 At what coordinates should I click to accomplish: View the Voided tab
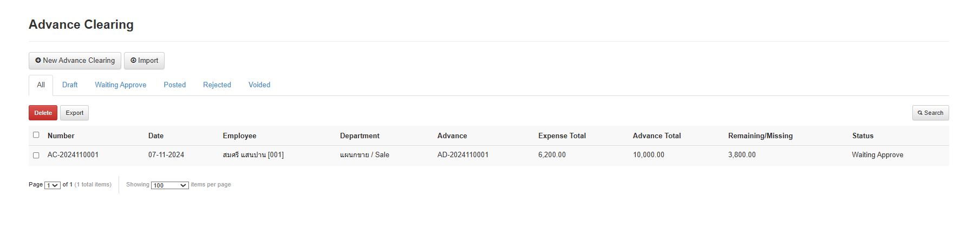coord(259,85)
